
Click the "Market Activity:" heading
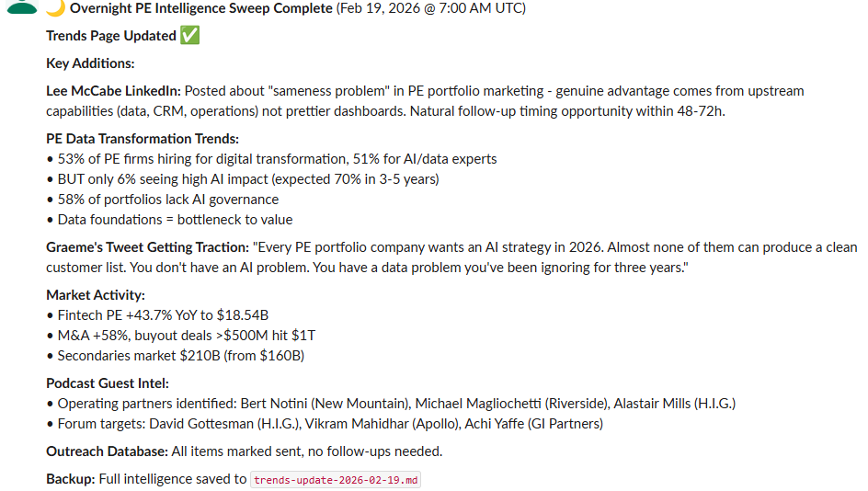pos(96,295)
